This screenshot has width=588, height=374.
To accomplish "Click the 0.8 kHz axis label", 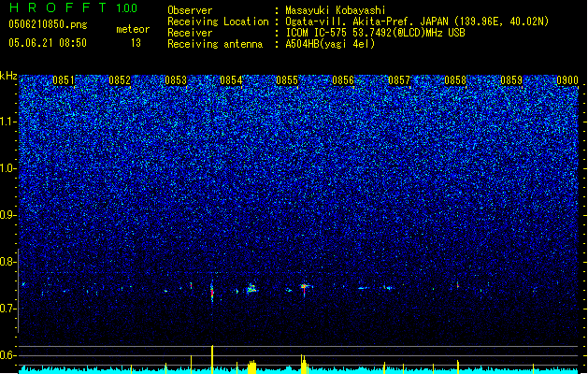I will coord(8,262).
